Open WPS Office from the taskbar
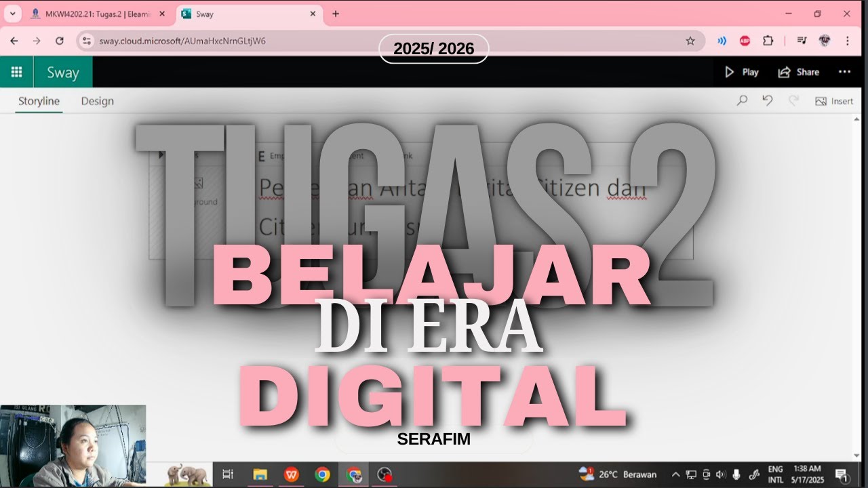 click(x=291, y=474)
